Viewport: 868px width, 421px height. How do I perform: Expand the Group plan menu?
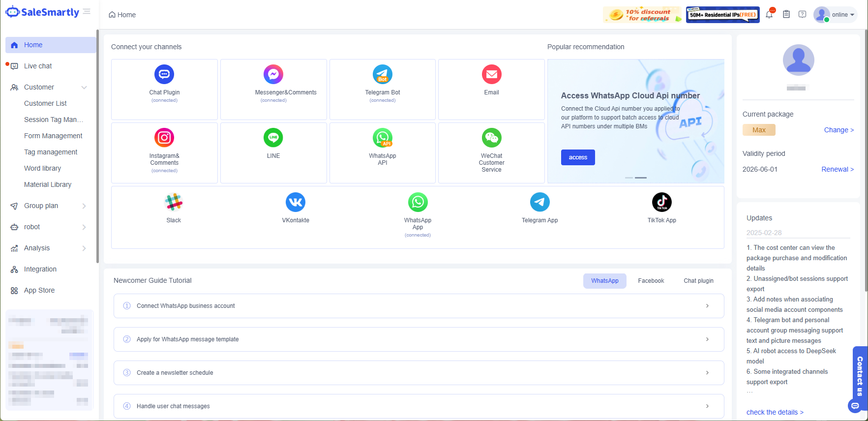coord(84,206)
